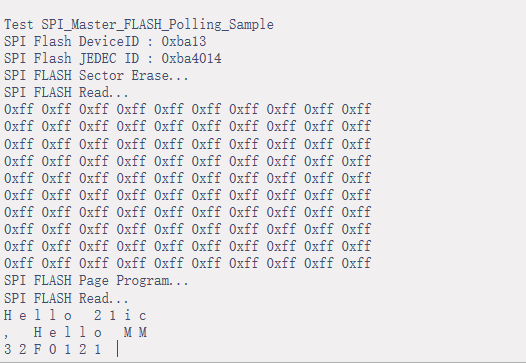Click the second 'SPI FLASH Read...' line
This screenshot has width=526, height=363.
pos(66,298)
